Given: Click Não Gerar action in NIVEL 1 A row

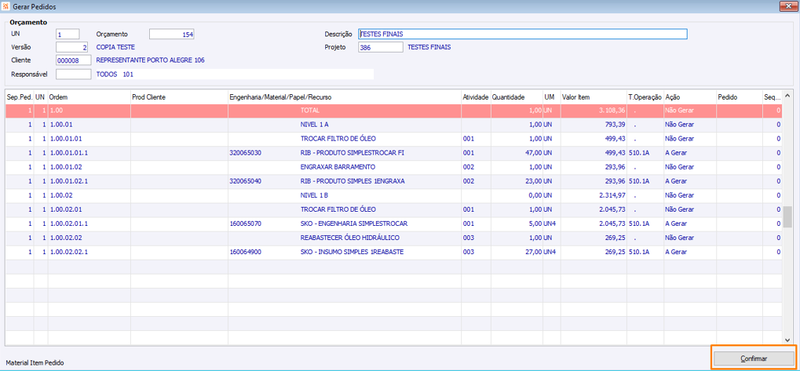Looking at the screenshot, I should (x=690, y=125).
